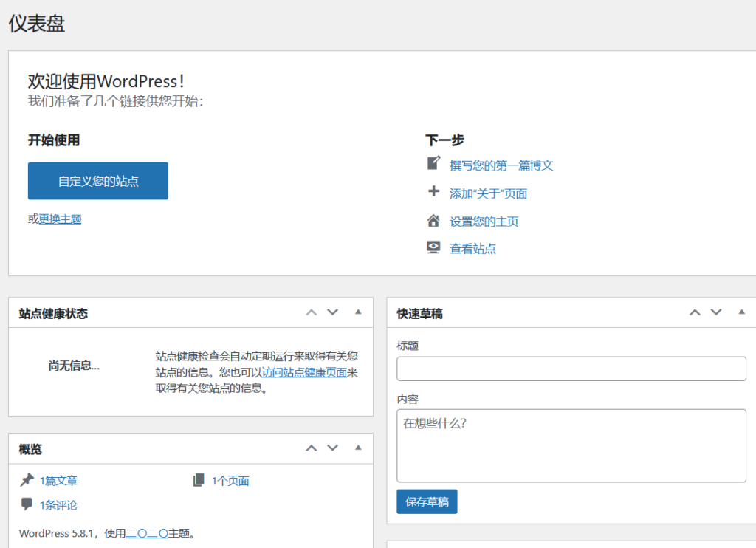This screenshot has width=756, height=548.
Task: Open the 1条评论 link
Action: coord(58,505)
